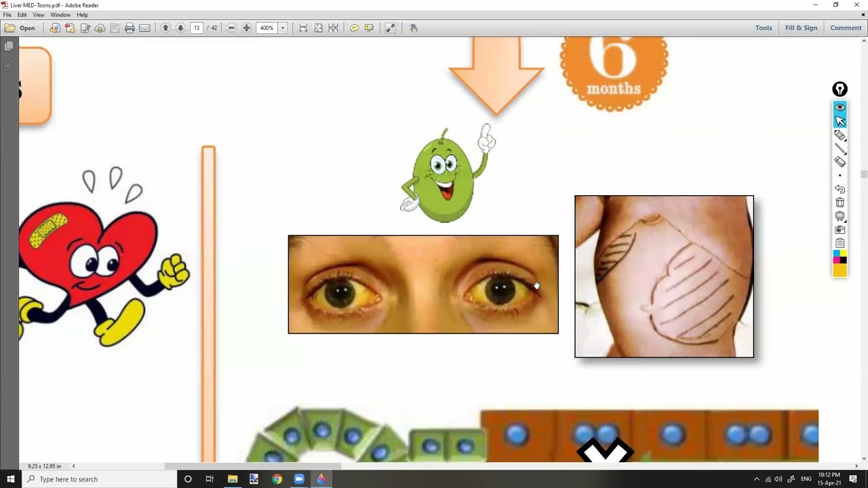Toggle Read Mode with expand arrows icon
868x488 pixels.
click(391, 28)
